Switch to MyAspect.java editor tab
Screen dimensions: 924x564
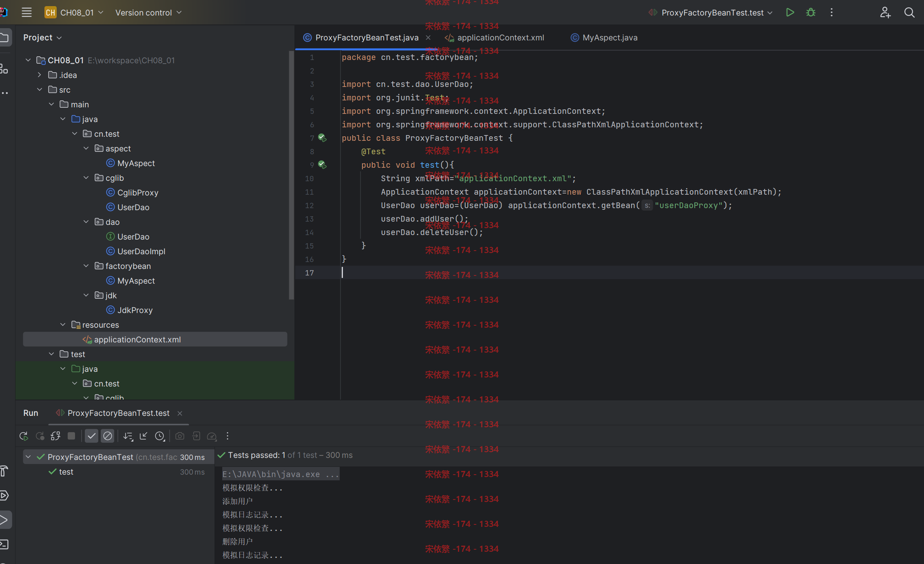604,38
